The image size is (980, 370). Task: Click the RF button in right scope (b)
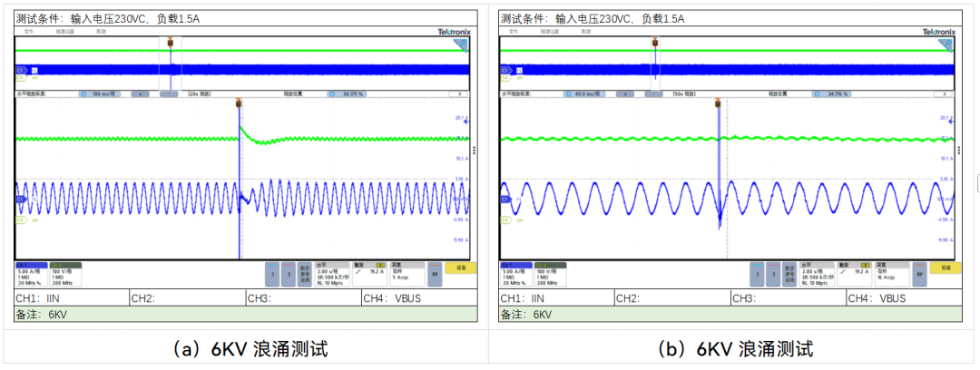(x=919, y=274)
